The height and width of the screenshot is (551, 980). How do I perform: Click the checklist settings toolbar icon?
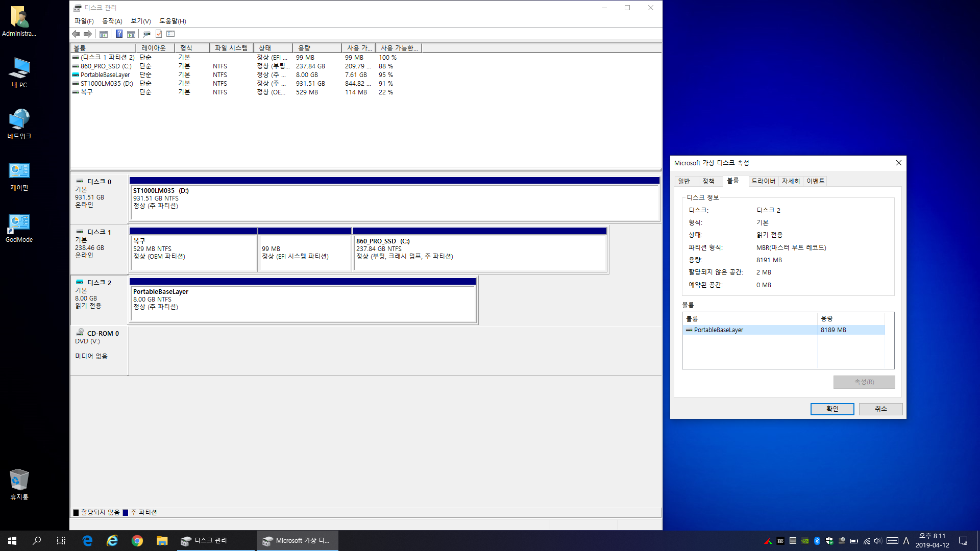(x=171, y=34)
